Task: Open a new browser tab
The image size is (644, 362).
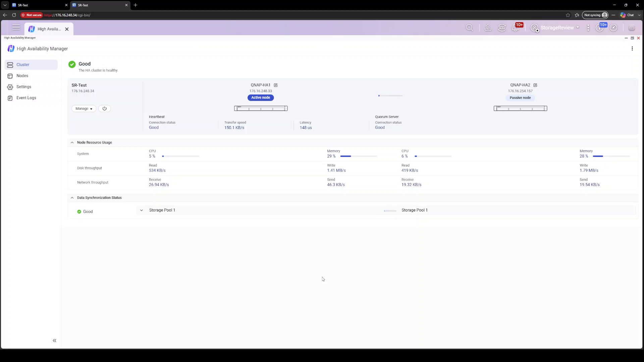Action: pos(136,5)
